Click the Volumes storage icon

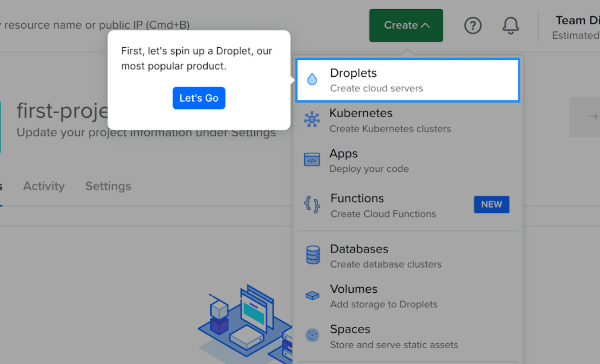point(312,296)
